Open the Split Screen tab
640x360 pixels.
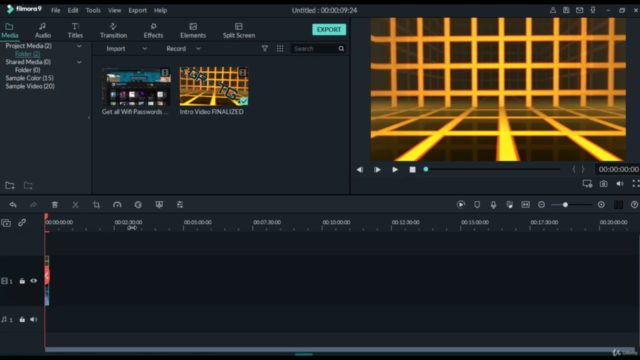tap(239, 31)
